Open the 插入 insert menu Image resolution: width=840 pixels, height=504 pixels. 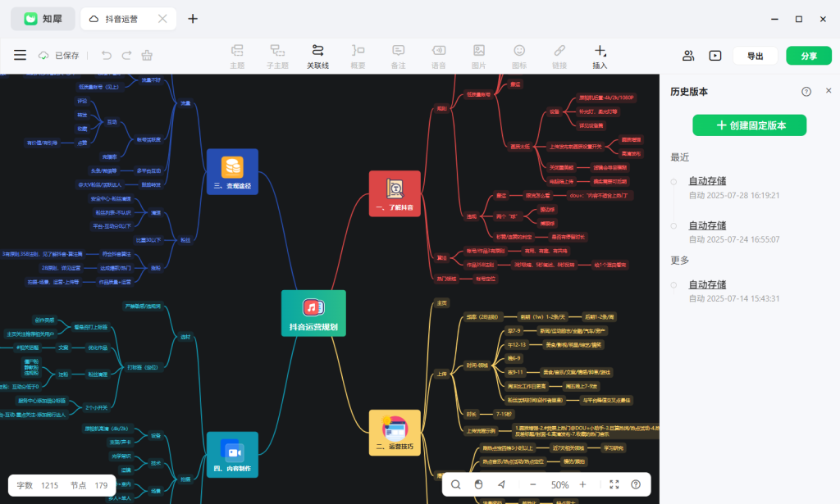600,57
